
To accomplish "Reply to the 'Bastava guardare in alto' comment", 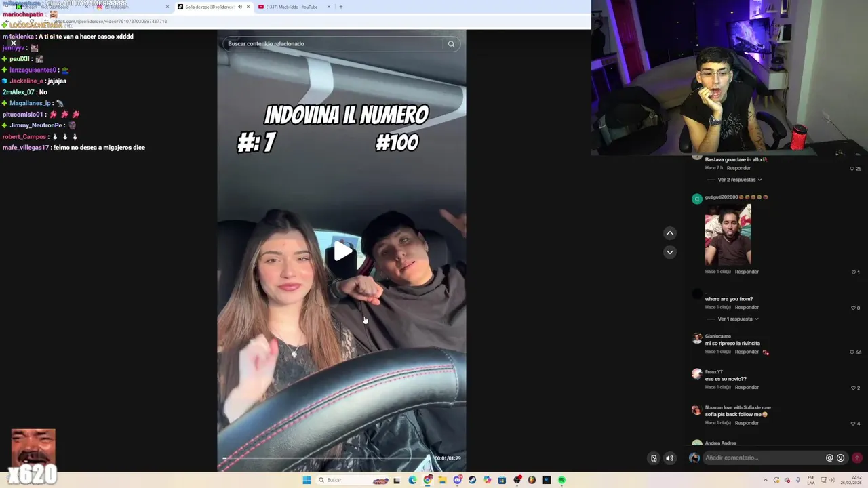I will click(738, 168).
